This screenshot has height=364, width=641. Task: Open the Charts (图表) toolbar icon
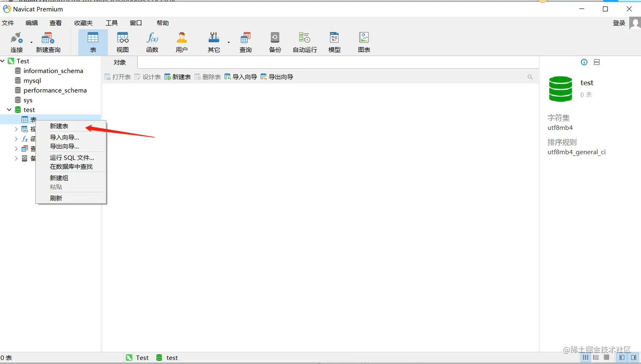point(364,42)
